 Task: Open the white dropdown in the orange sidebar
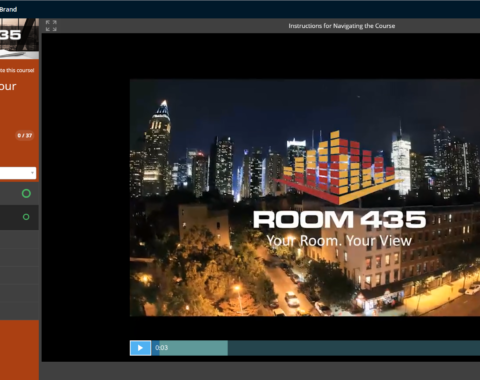18,173
